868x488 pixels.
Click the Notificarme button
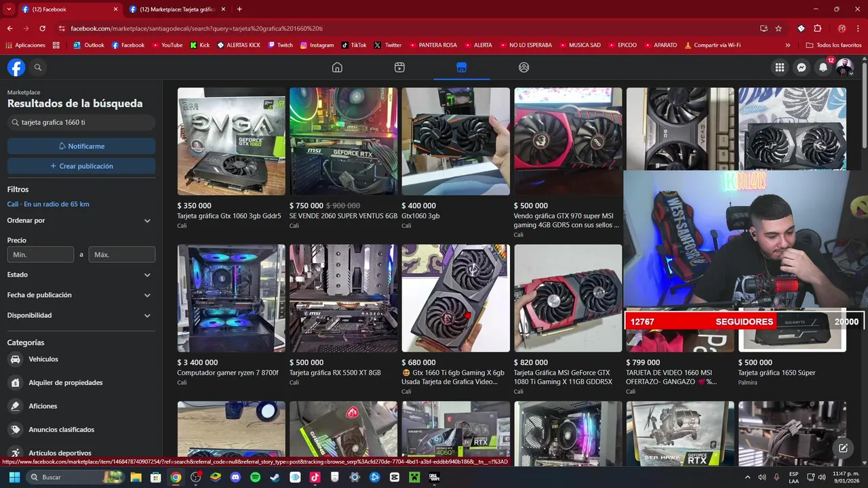81,146
